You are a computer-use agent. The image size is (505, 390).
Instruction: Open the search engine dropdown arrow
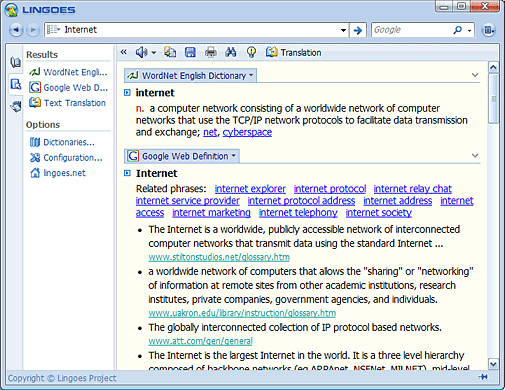469,31
